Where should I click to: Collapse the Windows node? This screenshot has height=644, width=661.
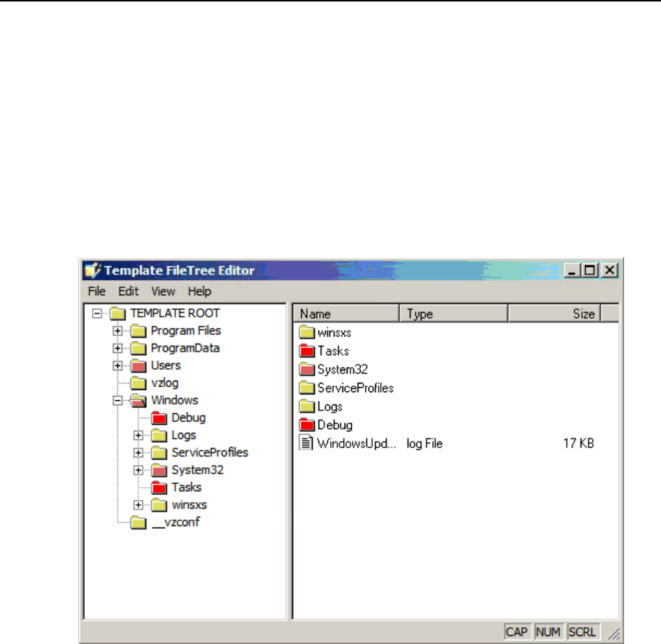pos(117,400)
